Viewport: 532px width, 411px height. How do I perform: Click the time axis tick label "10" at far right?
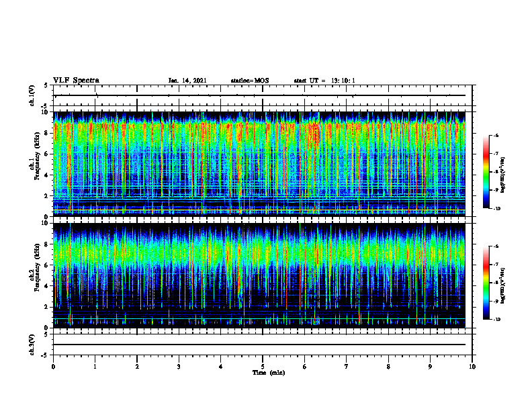click(x=472, y=367)
